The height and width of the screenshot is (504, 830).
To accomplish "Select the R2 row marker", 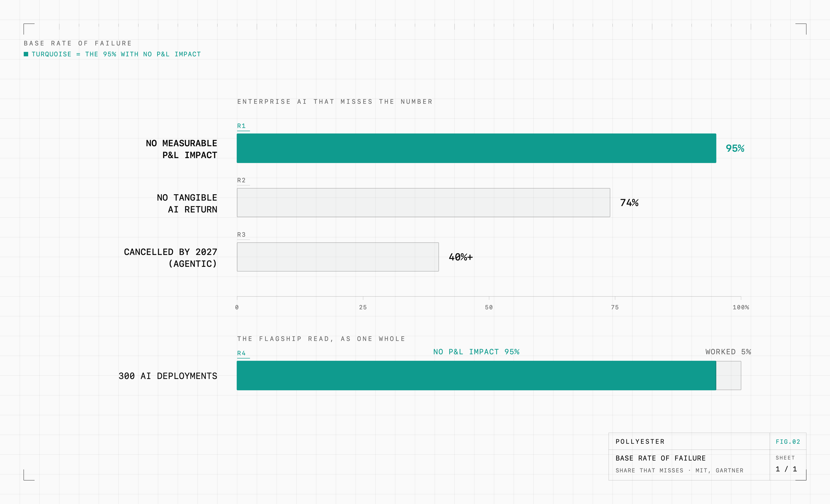I will 242,180.
